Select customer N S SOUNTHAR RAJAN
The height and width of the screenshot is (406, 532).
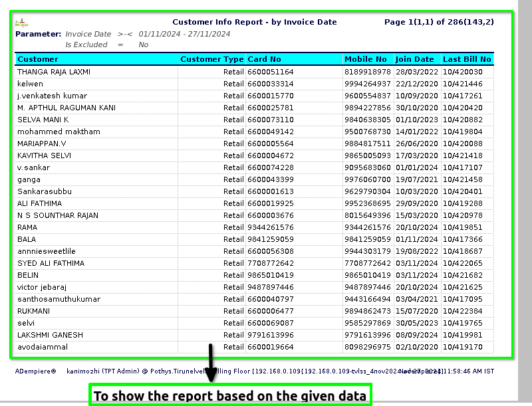[x=58, y=215]
